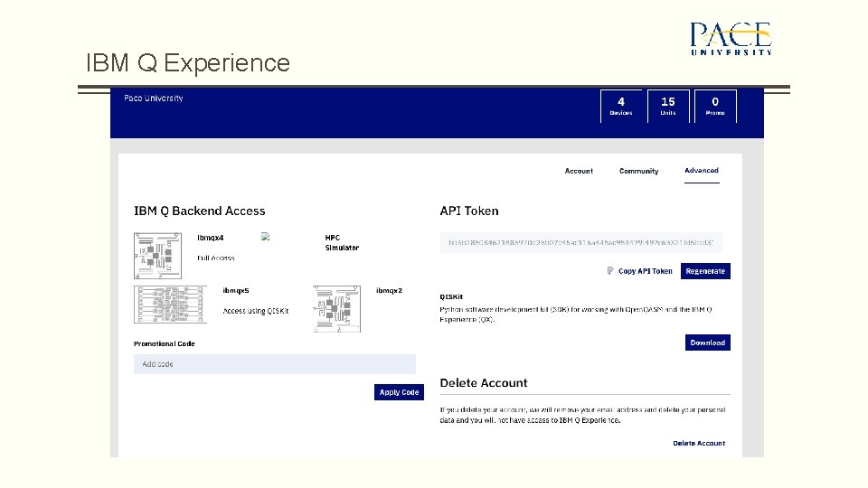Click the Access using QISKit text
The width and height of the screenshot is (868, 488).
(x=256, y=311)
